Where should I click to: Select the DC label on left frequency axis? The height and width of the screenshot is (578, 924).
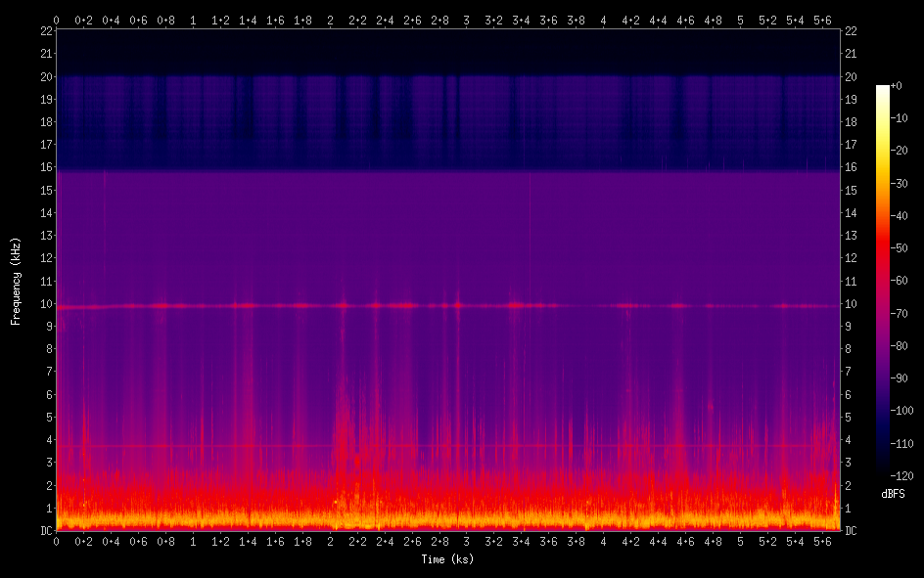44,531
